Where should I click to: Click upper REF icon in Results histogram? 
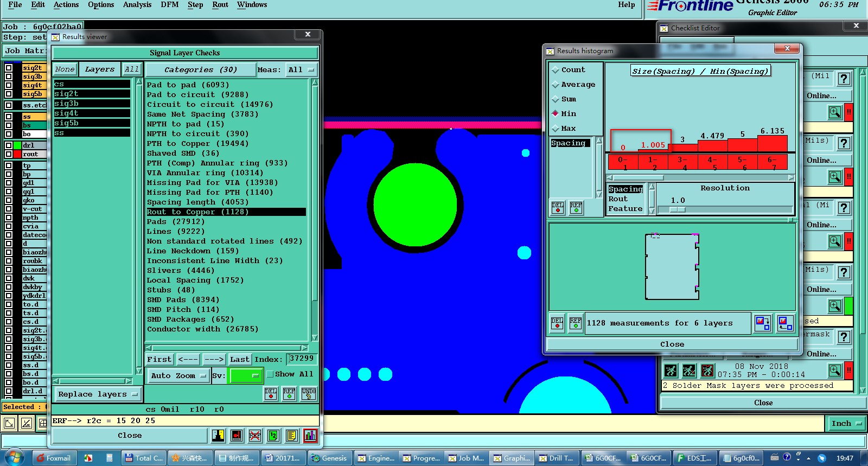(x=576, y=208)
